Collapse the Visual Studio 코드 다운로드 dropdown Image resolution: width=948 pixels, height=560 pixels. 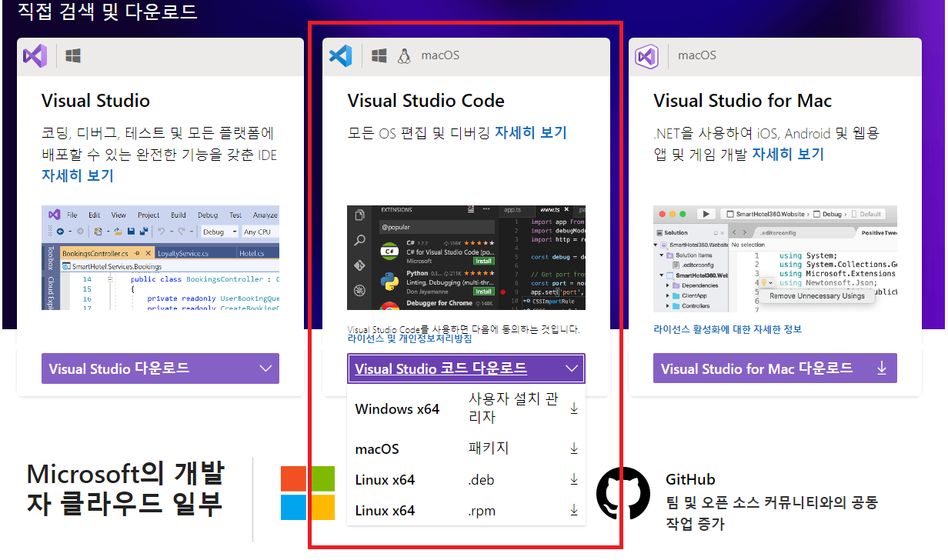[x=572, y=368]
